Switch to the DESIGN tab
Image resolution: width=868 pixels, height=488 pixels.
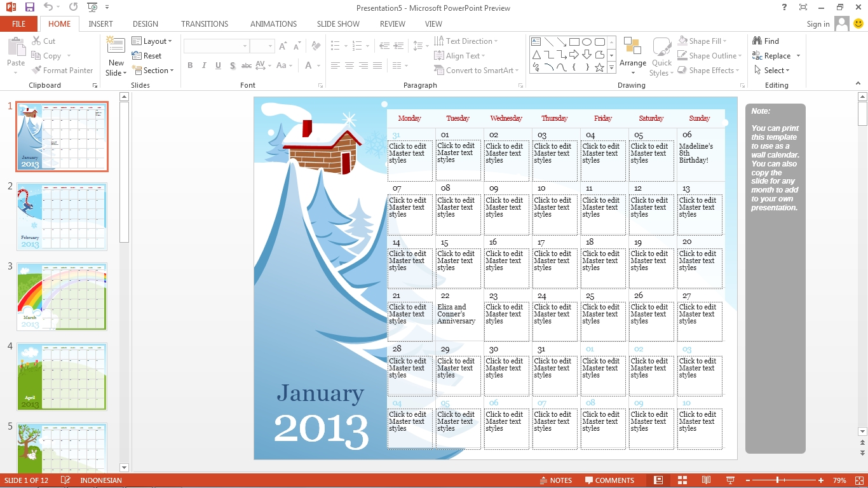click(x=146, y=24)
